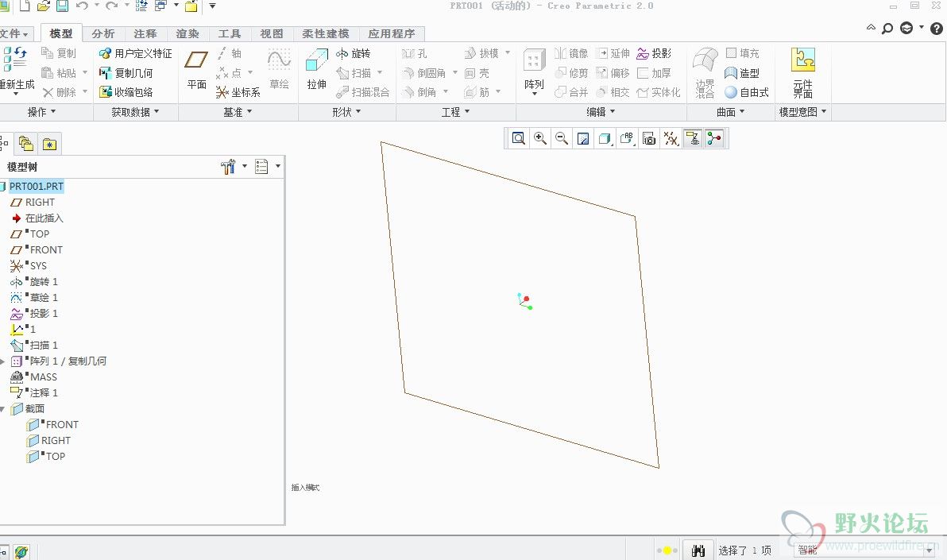947x560 pixels.
Task: Open the 曲面 group dropdown
Action: (x=731, y=112)
